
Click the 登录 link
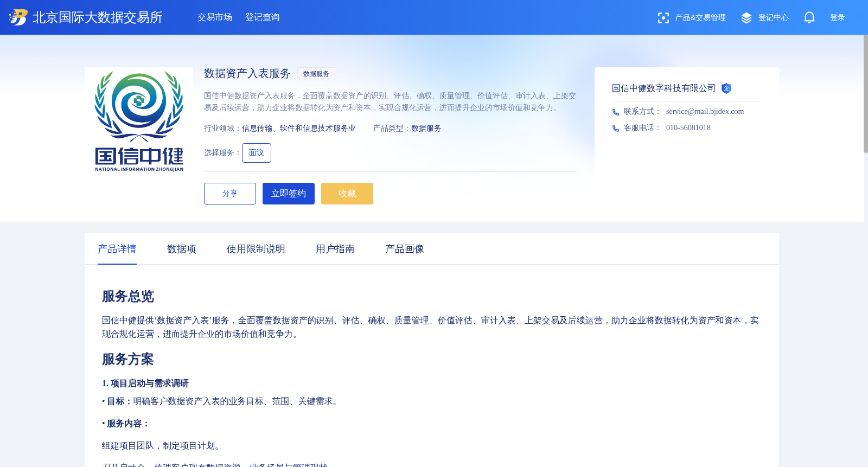tap(837, 18)
